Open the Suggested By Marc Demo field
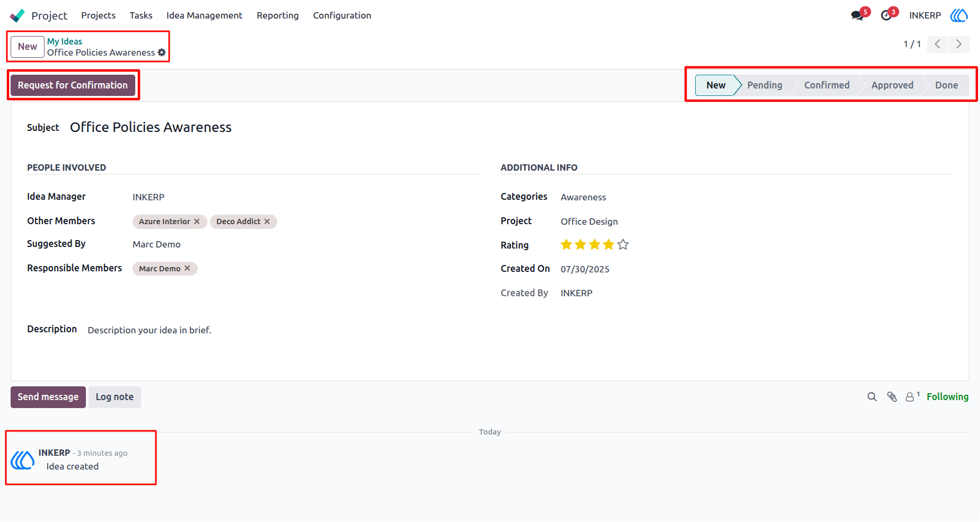The image size is (980, 522). pos(305,244)
